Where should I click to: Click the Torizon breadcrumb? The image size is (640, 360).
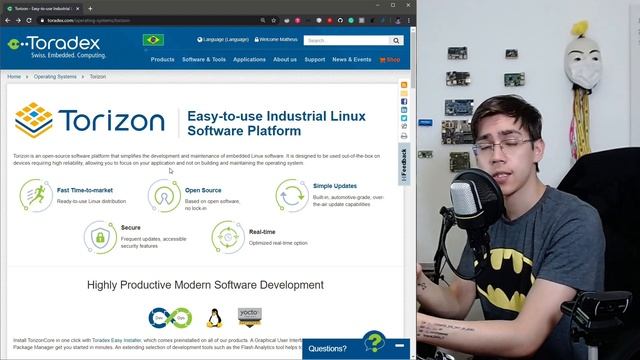pyautogui.click(x=98, y=76)
